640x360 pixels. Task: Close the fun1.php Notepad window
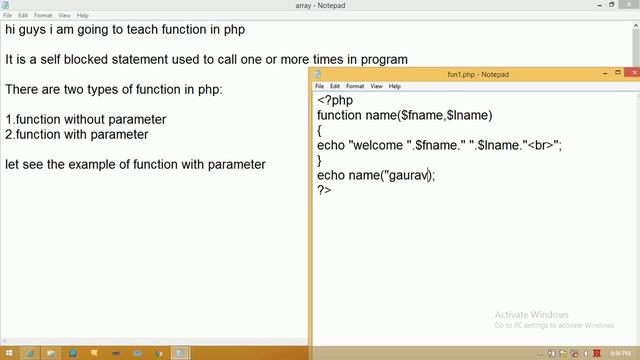(x=634, y=73)
